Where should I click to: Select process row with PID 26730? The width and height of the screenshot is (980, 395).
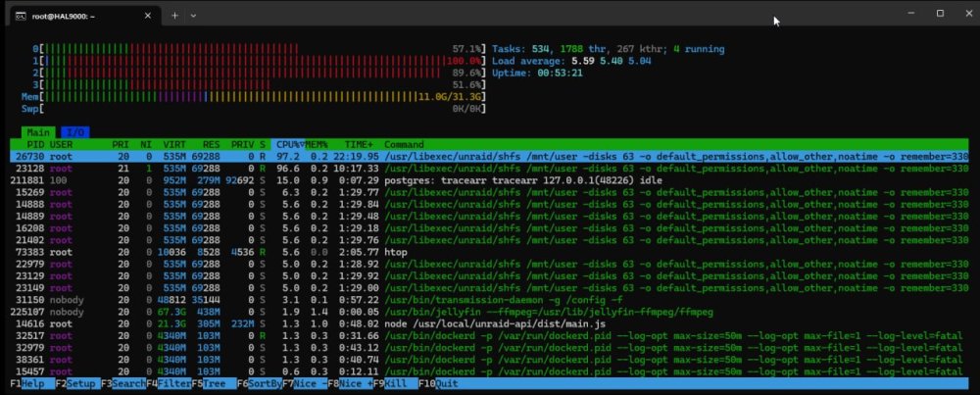(x=490, y=156)
